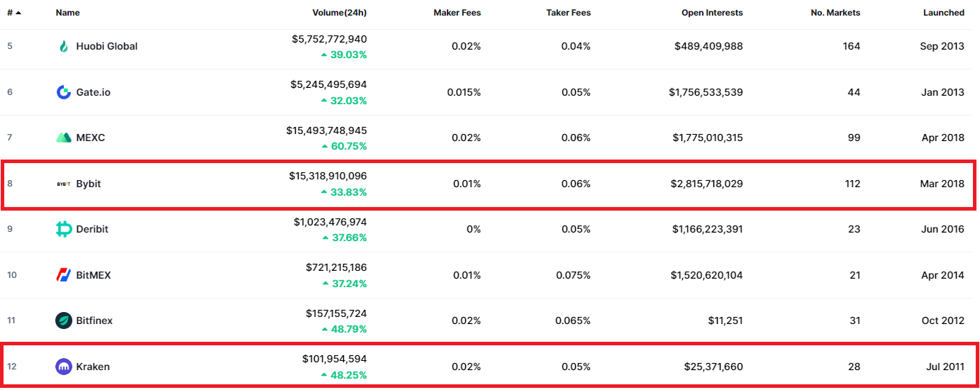Open the Deribit exchange link

[92, 229]
